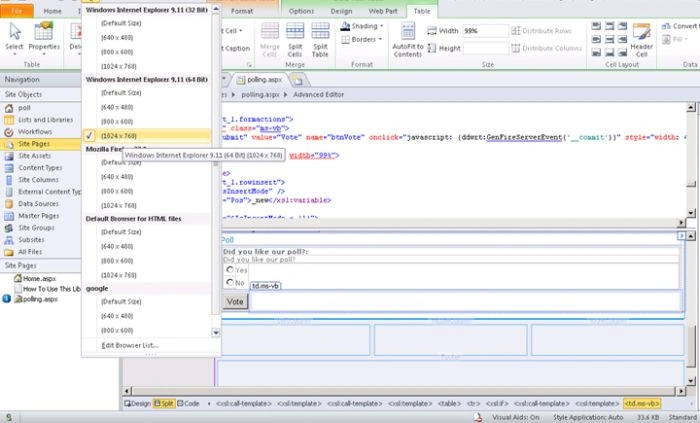Viewport: 700px width, 423px height.
Task: Open the poll site home icon
Action: click(x=9, y=108)
